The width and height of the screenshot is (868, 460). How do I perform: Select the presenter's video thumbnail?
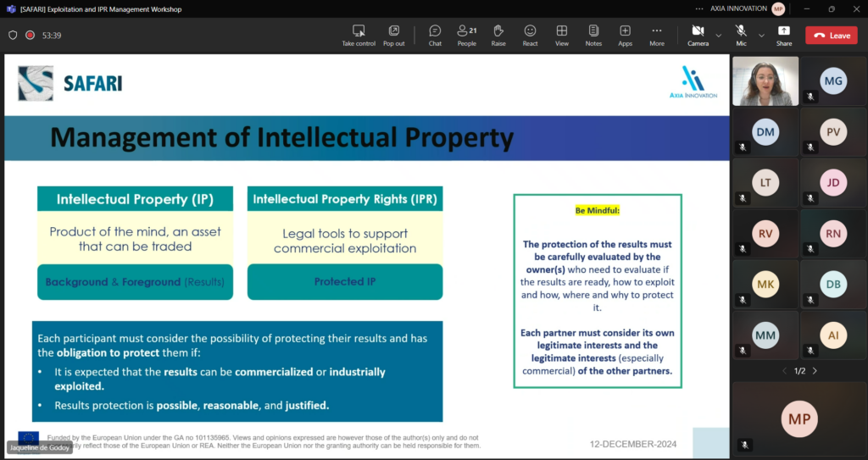click(x=765, y=80)
